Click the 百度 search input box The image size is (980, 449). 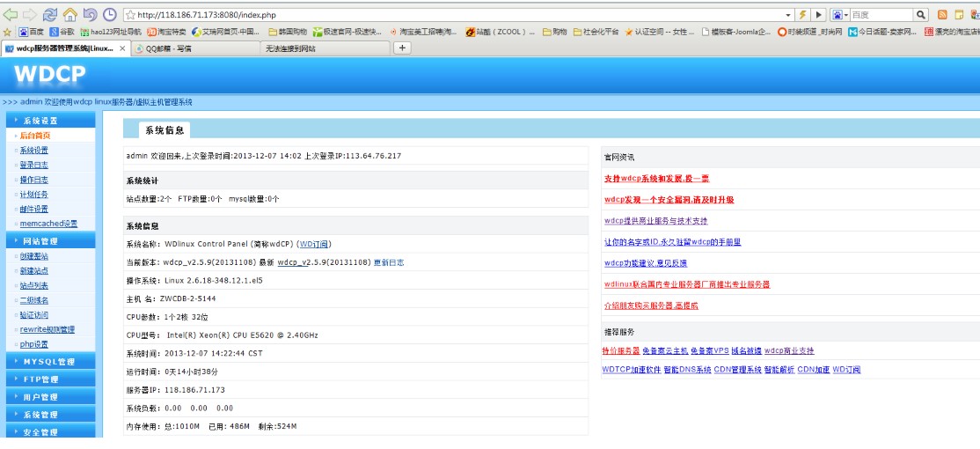pyautogui.click(x=882, y=15)
